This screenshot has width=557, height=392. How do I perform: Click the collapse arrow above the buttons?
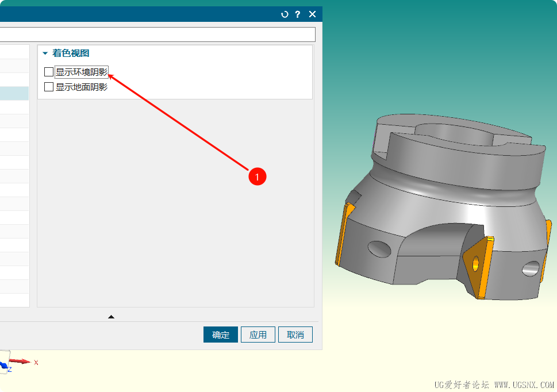111,317
